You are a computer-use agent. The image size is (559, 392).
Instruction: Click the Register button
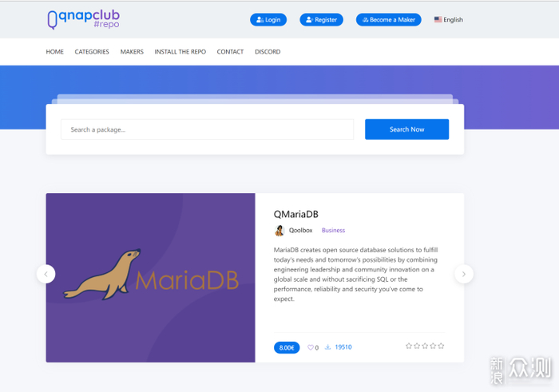[x=321, y=20]
